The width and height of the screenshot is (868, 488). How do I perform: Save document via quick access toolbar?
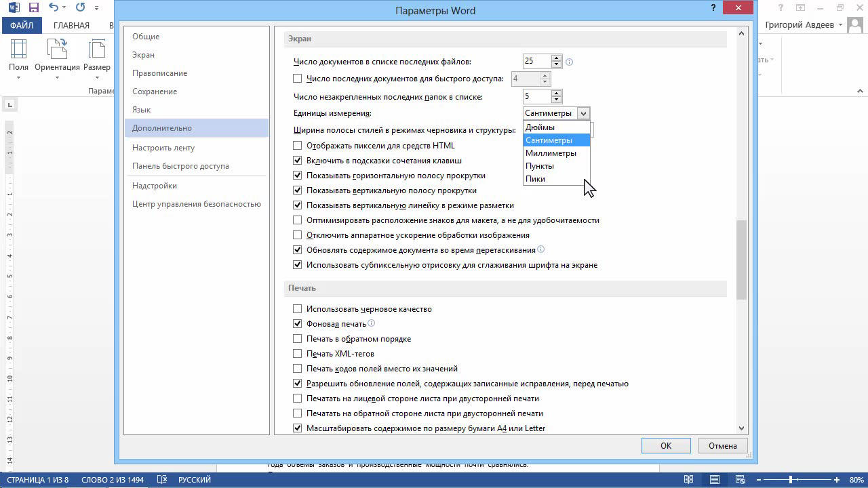[34, 8]
